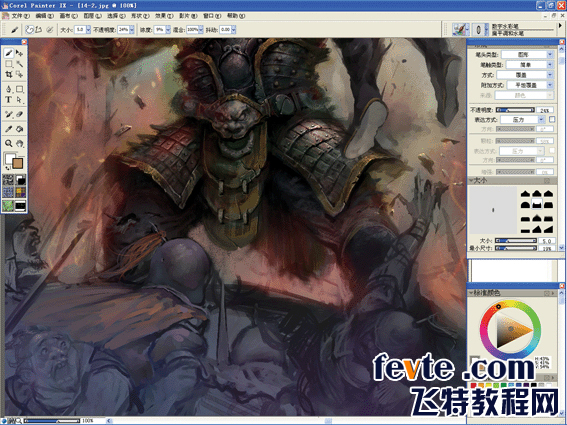
Task: Pick the Magic Wand tool
Action: click(20, 64)
